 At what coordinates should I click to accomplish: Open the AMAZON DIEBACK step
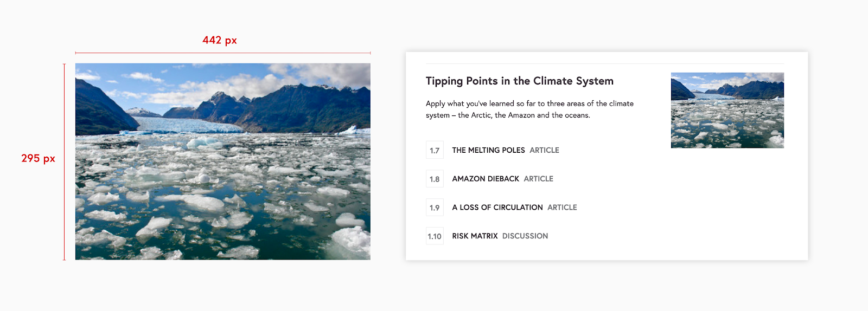pos(486,179)
